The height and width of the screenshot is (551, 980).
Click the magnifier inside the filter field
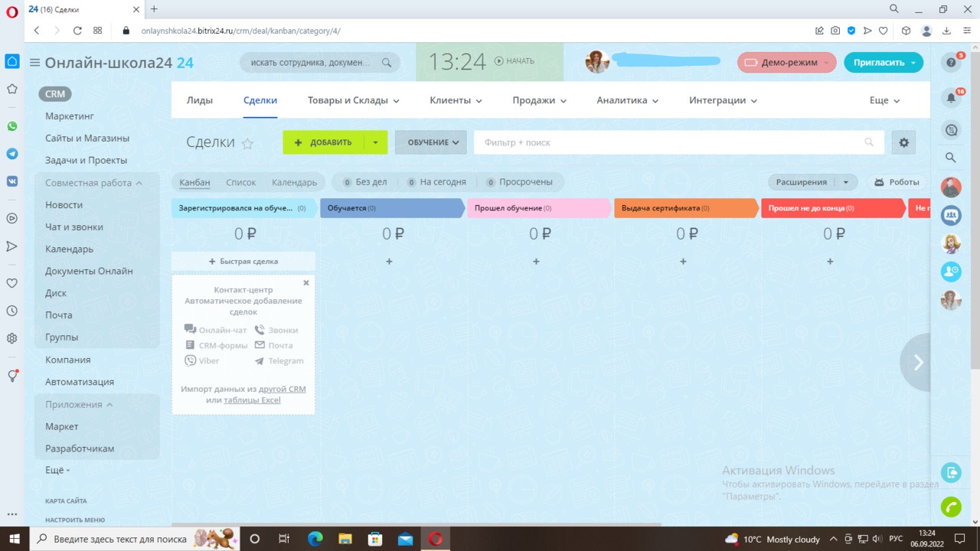tap(869, 142)
